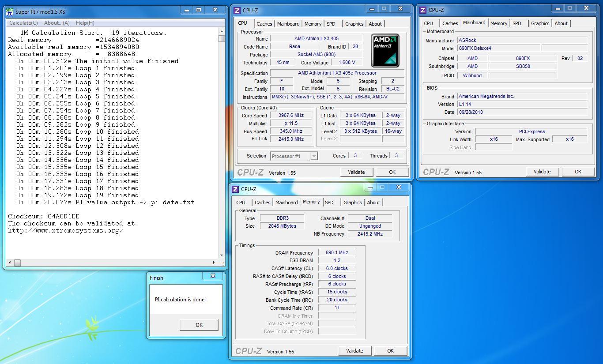Click the Graphic Interface version PCI-Express field
The width and height of the screenshot is (603, 364).
click(531, 131)
